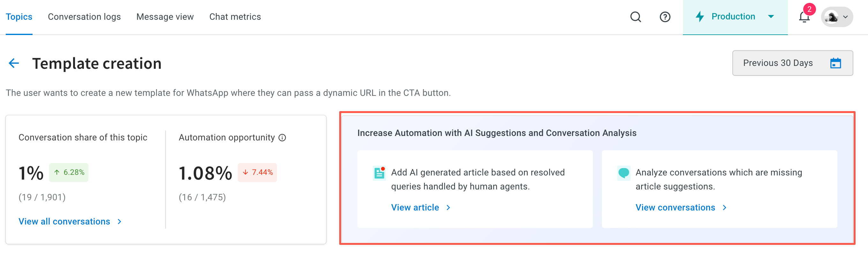This screenshot has width=868, height=256.
Task: Open the Chat metrics tab
Action: point(235,17)
